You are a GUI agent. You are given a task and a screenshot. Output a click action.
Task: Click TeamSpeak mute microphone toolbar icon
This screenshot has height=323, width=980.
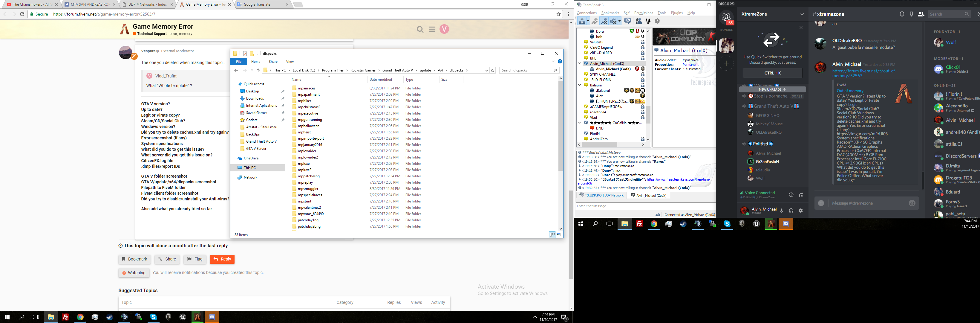click(604, 21)
